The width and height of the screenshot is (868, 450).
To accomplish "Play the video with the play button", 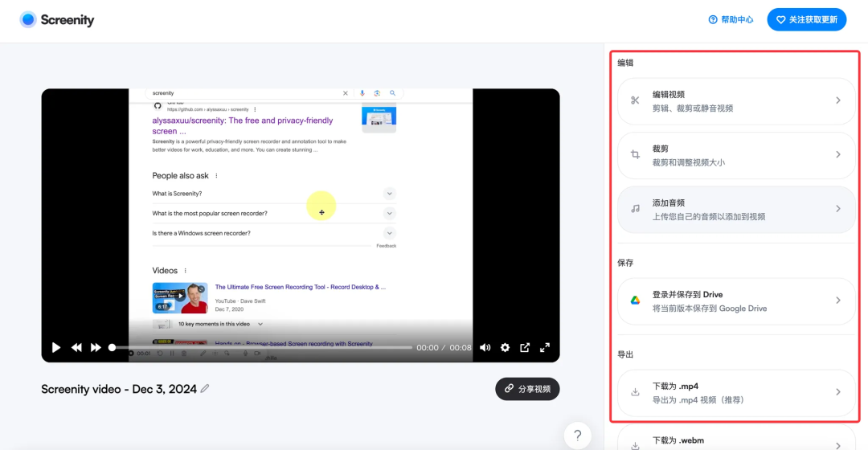I will coord(56,348).
